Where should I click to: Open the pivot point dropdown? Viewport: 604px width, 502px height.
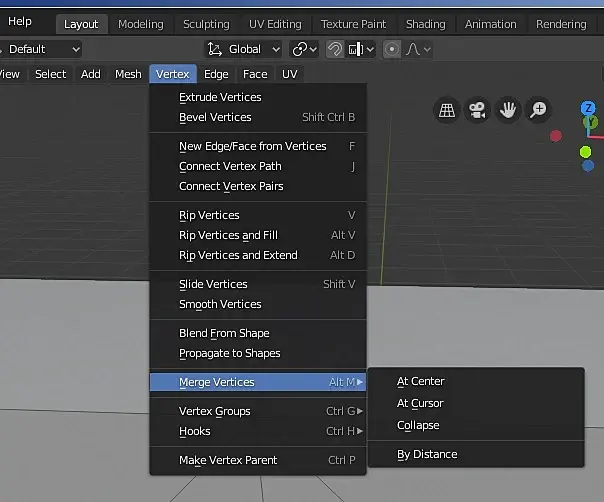[x=304, y=49]
